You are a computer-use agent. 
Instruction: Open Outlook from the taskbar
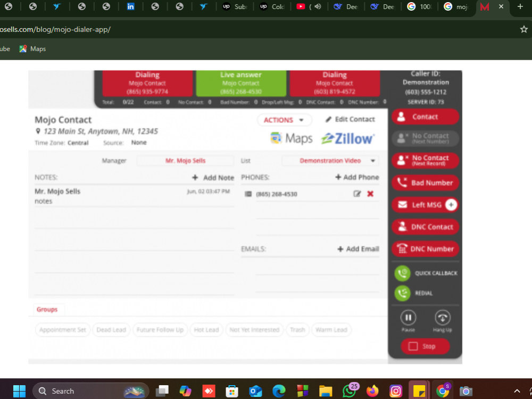(255, 391)
